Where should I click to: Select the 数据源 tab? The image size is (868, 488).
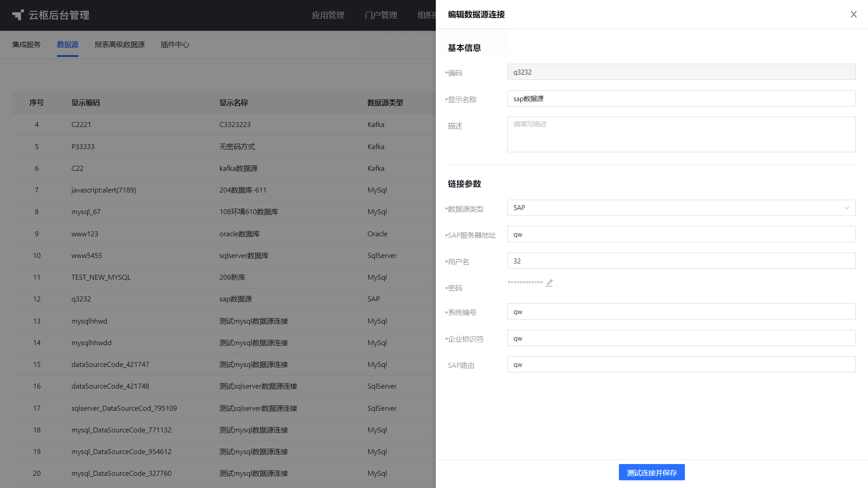67,44
